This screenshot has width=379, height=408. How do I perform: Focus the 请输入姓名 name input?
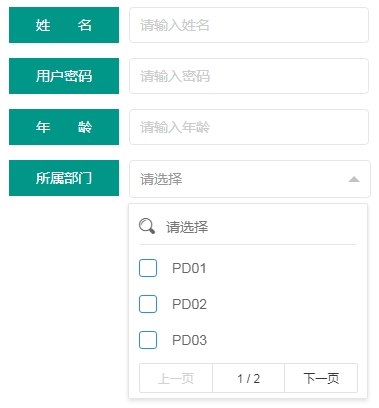249,25
